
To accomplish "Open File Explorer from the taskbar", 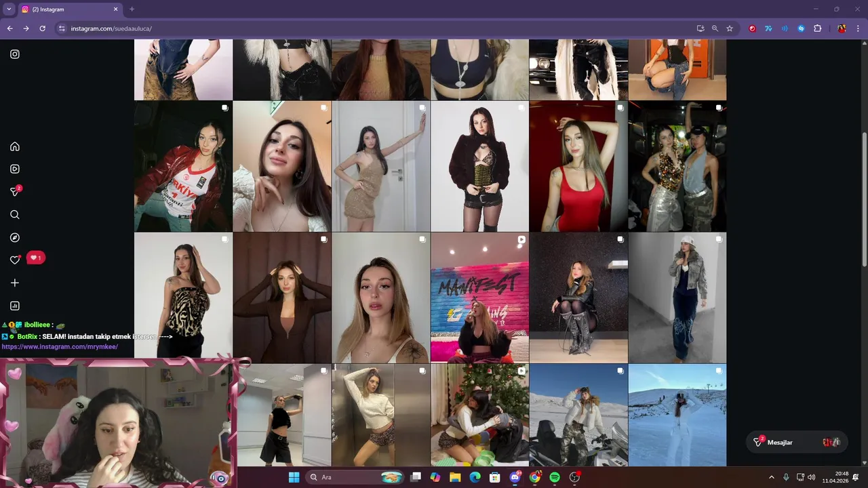I will (455, 477).
